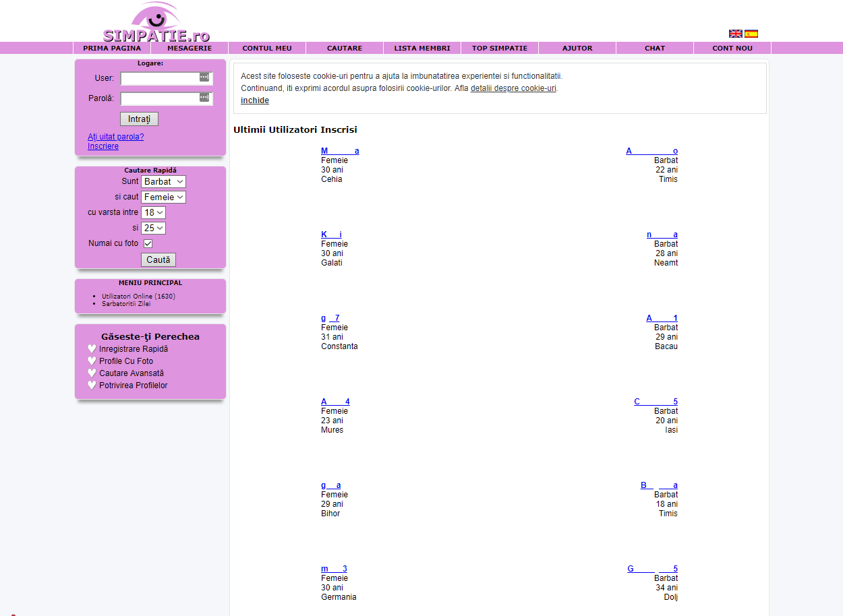The width and height of the screenshot is (843, 616).
Task: Click heart icon beside Profile Cu Foto
Action: [x=92, y=361]
